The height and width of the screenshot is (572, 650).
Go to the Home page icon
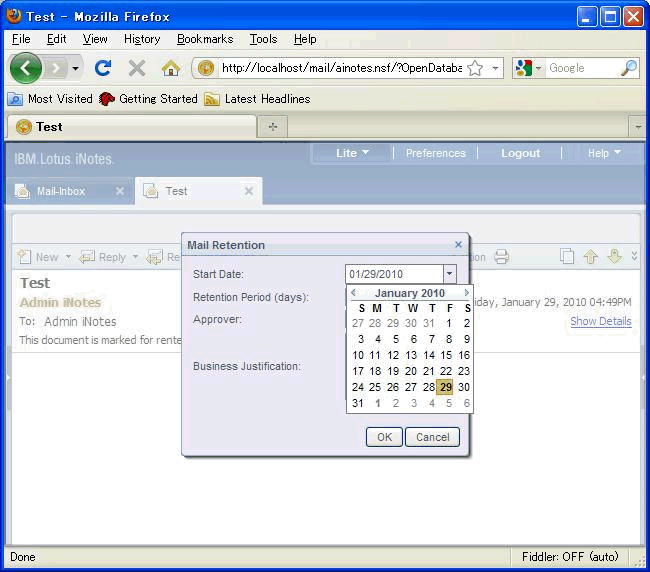point(171,68)
